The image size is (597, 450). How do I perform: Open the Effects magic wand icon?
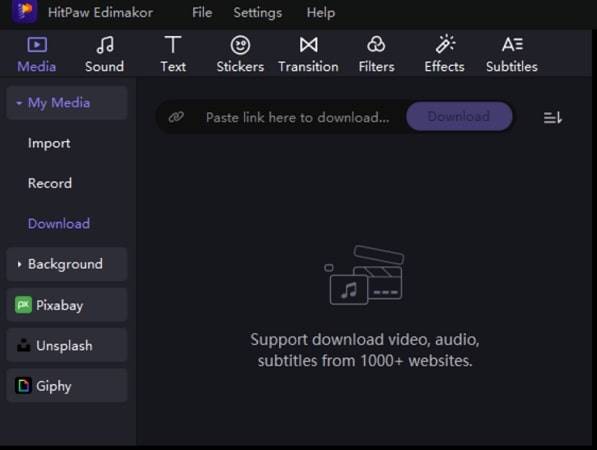(x=445, y=44)
